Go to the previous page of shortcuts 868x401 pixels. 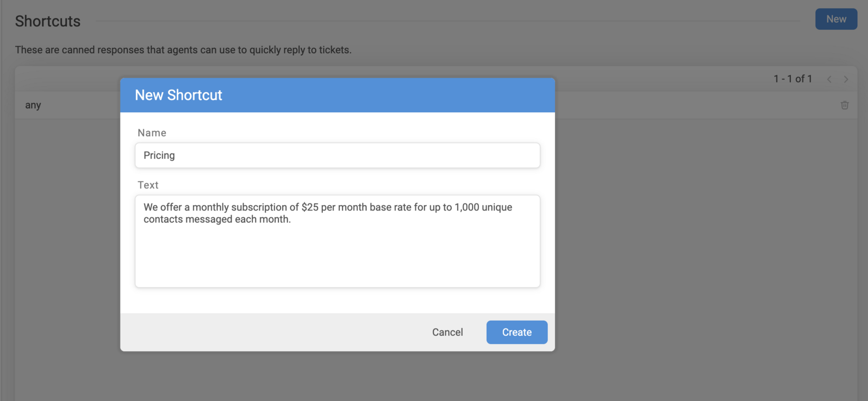coord(829,79)
